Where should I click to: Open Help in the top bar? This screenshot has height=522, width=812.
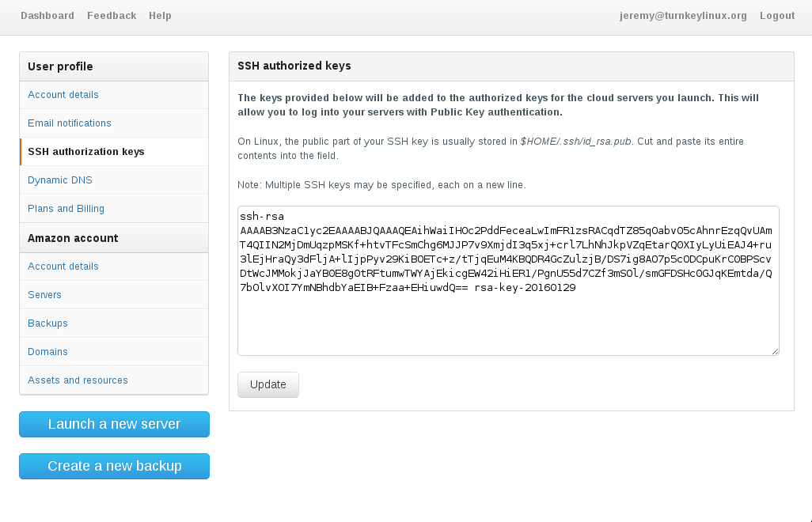coord(160,16)
